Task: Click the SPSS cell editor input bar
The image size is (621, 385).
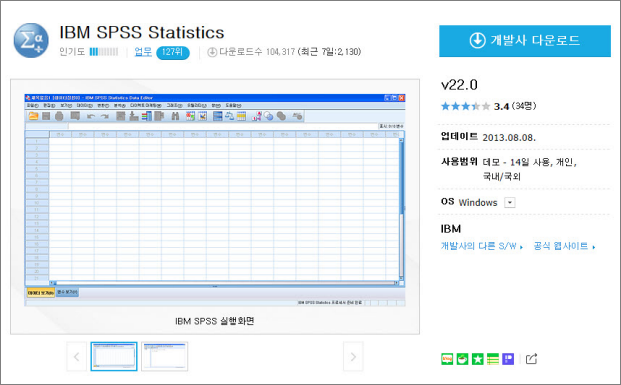Action: pyautogui.click(x=223, y=126)
